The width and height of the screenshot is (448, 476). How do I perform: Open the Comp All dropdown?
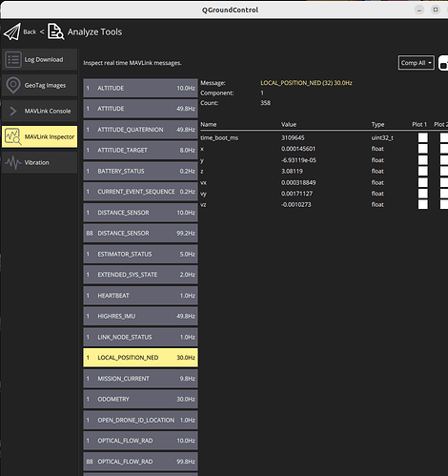[x=417, y=63]
